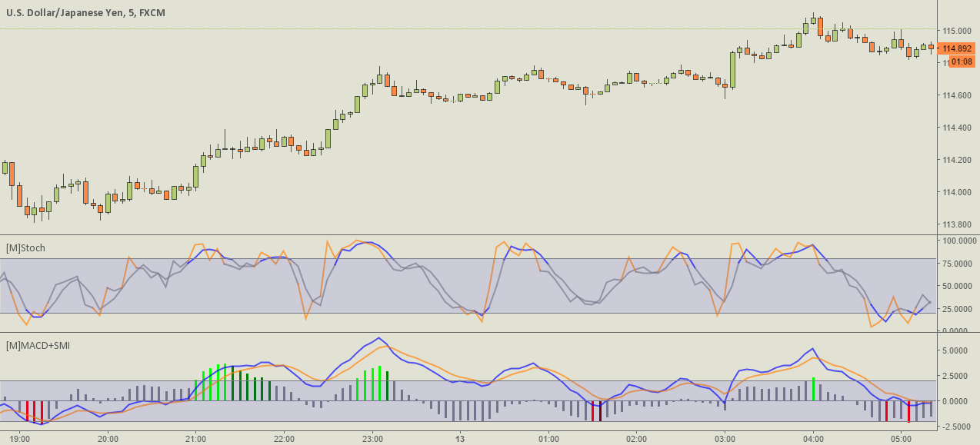Screen dimensions: 980x445
Task: Click the date label 13 on time axis
Action: click(x=460, y=440)
